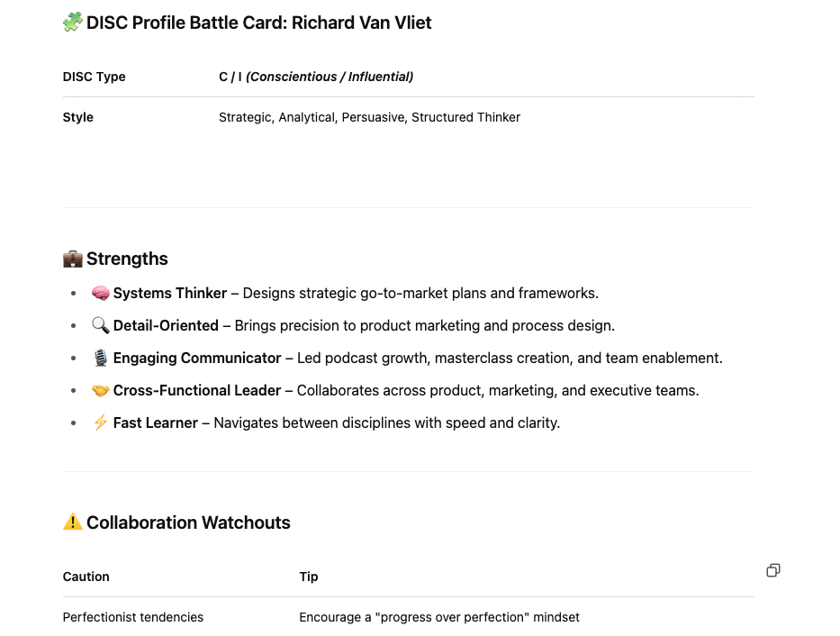Screen dimensions: 840x636
Task: Click the DISC Profile Battle Card heading
Action: click(x=258, y=23)
